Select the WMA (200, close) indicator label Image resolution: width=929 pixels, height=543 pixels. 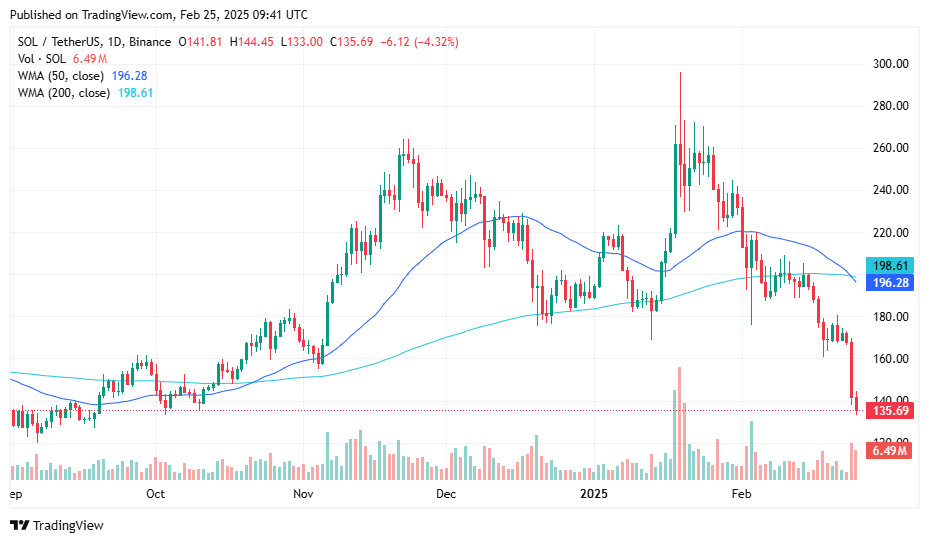click(x=63, y=93)
